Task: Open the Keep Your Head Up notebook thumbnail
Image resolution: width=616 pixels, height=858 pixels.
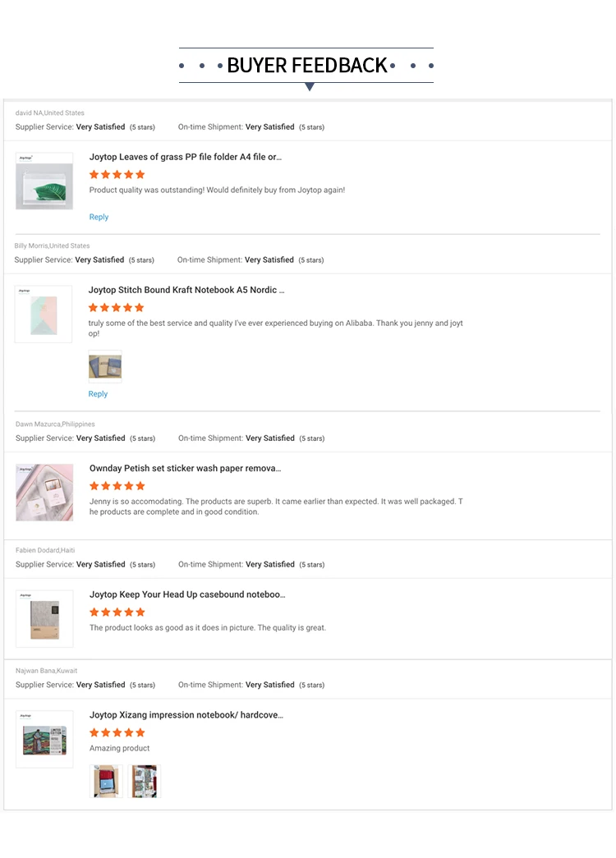Action: (x=44, y=618)
